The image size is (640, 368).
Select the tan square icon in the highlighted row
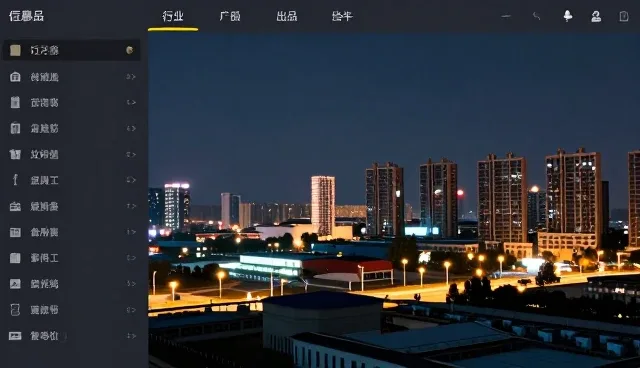tap(16, 50)
